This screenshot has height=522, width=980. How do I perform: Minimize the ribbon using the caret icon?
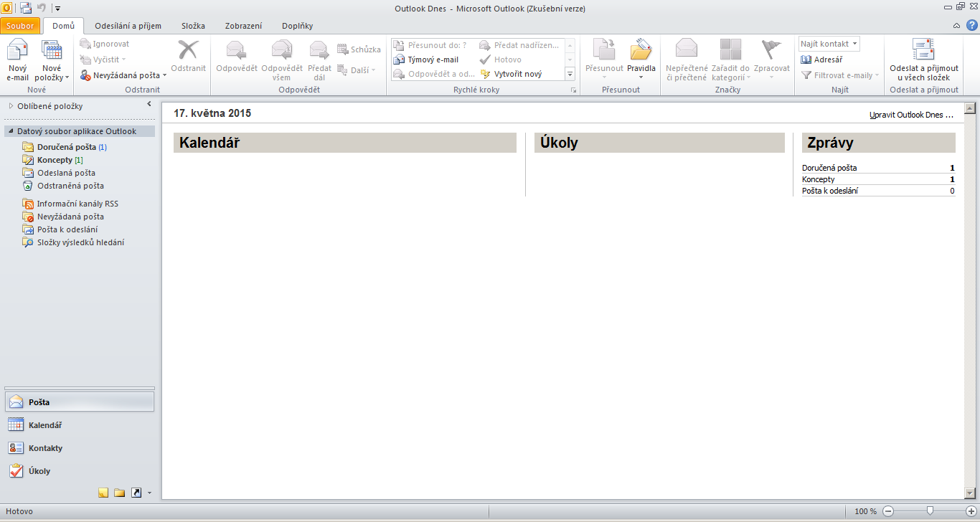(x=956, y=26)
